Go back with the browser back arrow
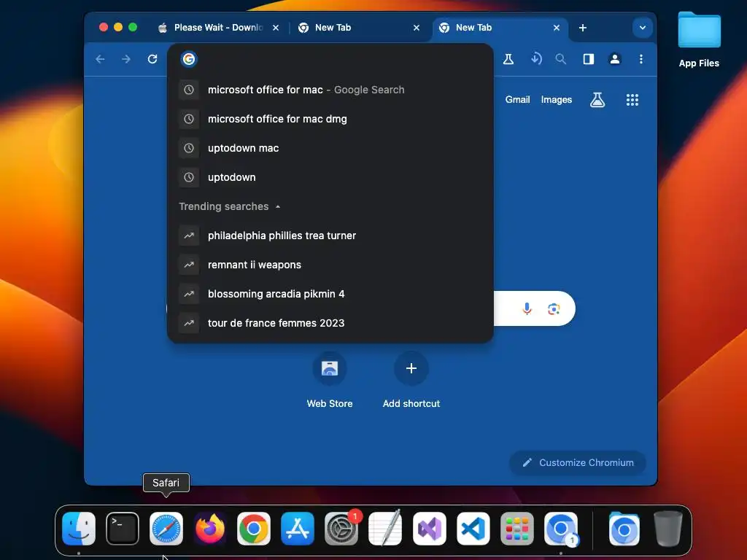 100,59
